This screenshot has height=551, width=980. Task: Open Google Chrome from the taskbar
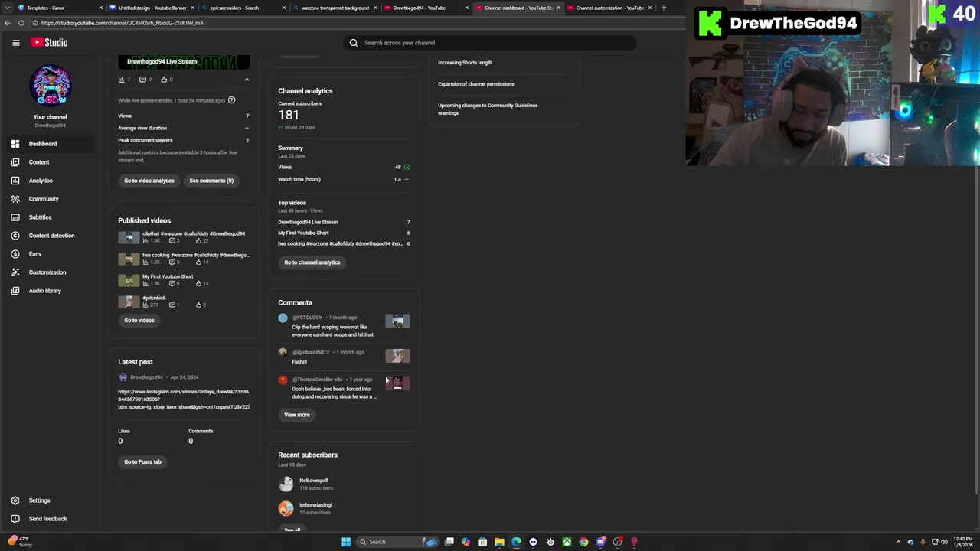[x=583, y=542]
